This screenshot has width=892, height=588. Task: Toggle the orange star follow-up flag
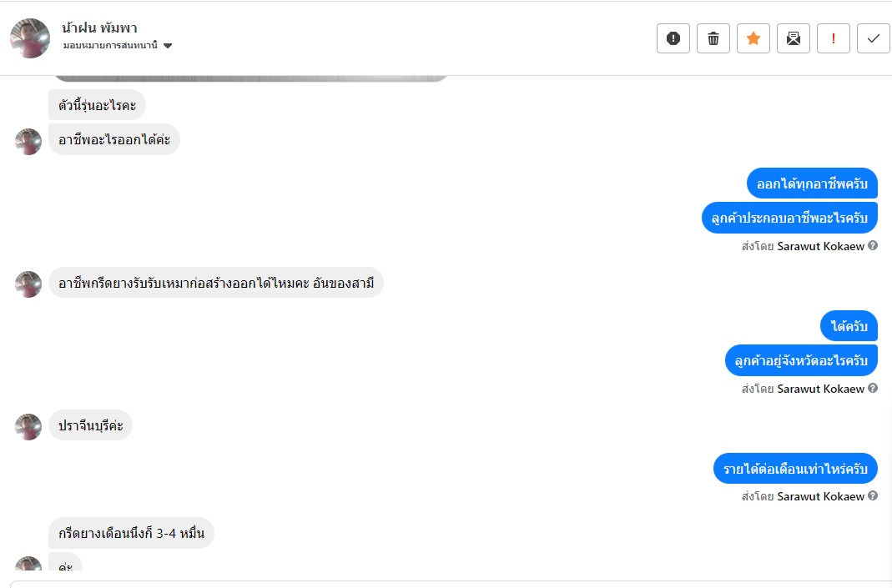pos(753,38)
